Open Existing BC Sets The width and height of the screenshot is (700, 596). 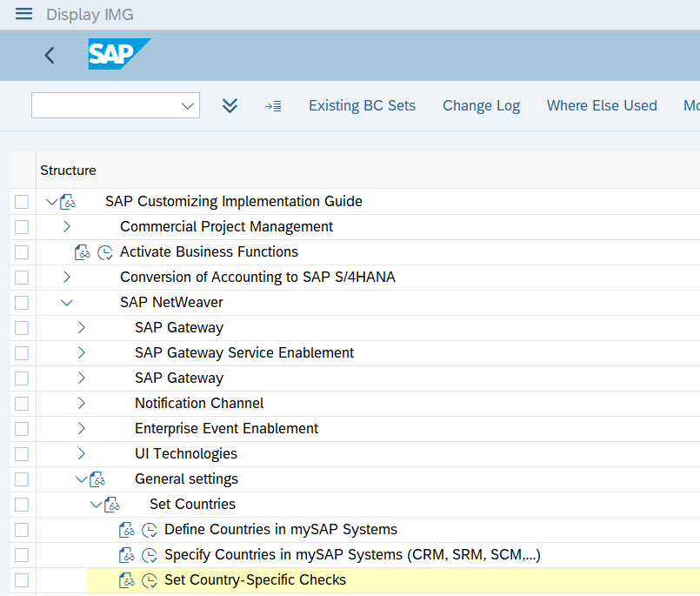362,106
